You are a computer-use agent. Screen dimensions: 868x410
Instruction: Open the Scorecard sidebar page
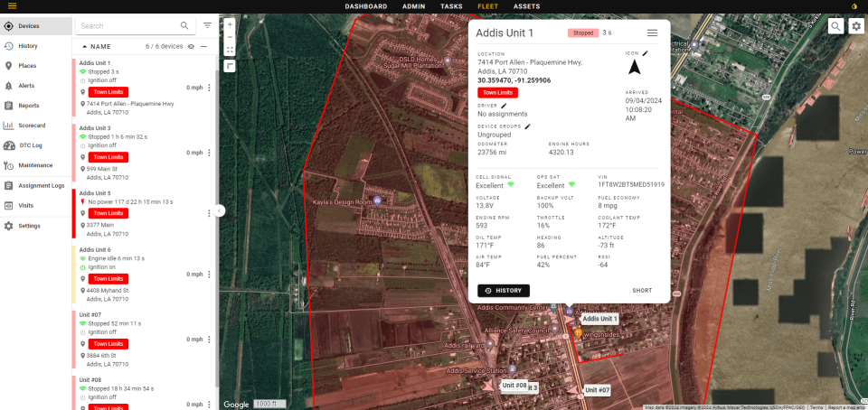point(31,126)
